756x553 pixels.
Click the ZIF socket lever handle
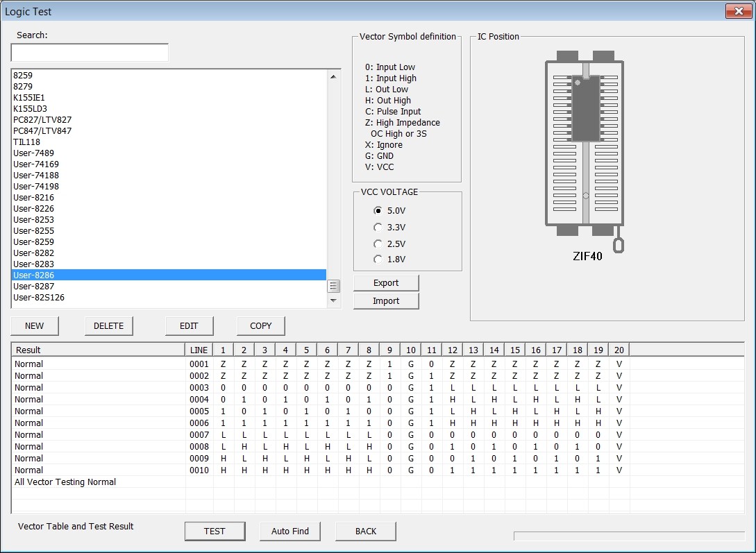(x=618, y=243)
